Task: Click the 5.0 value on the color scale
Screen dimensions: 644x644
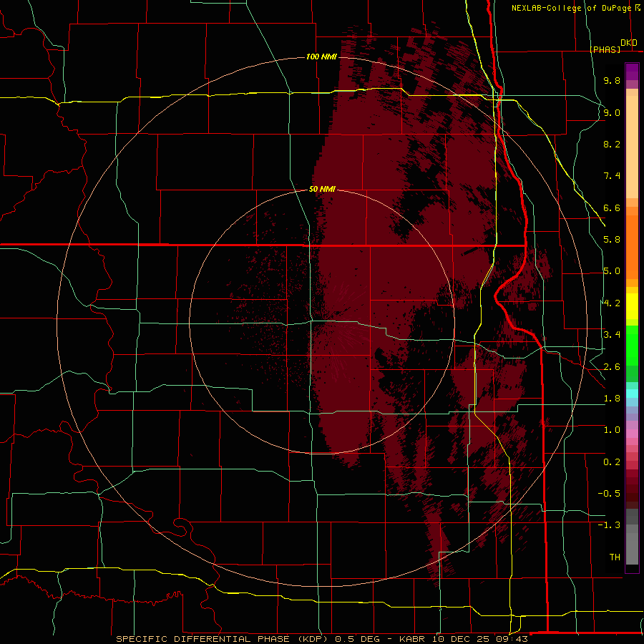Action: (612, 271)
